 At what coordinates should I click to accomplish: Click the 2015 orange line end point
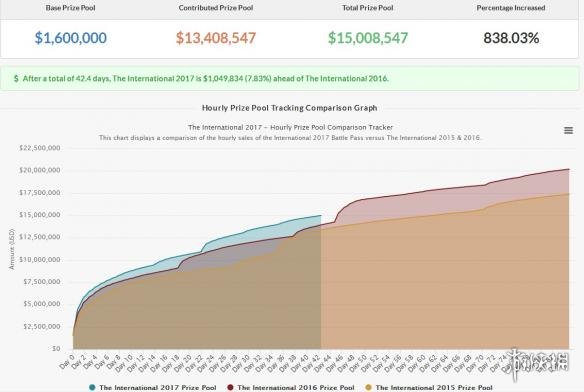(569, 193)
